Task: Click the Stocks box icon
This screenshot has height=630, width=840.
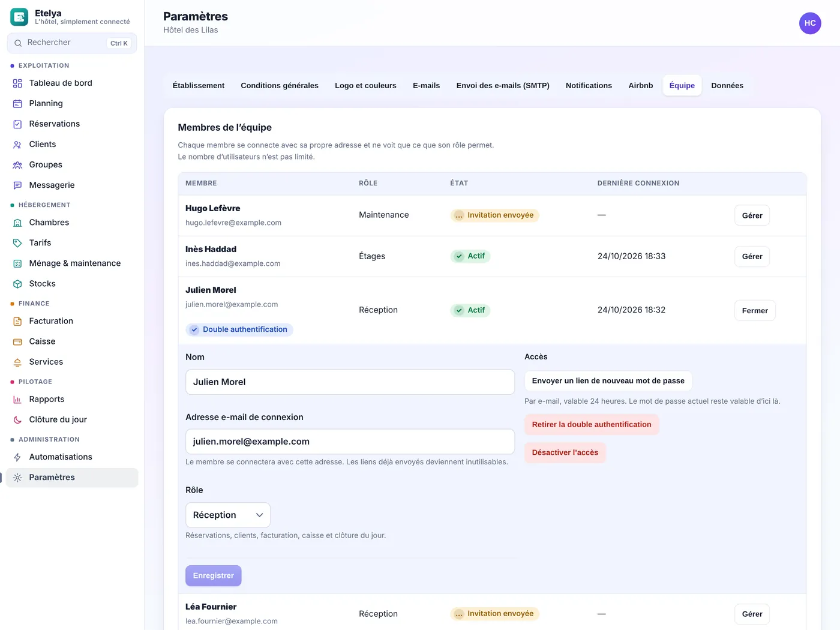Action: coord(17,284)
